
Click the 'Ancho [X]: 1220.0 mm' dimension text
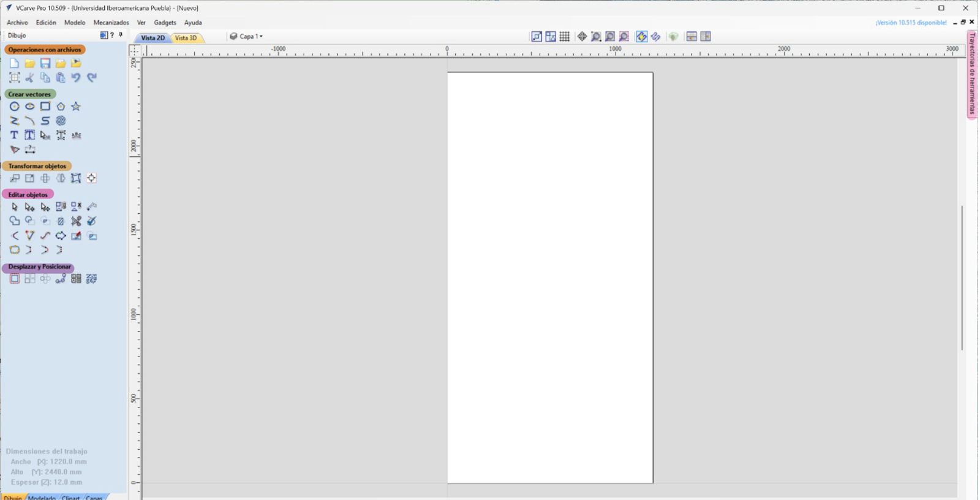[x=48, y=461]
